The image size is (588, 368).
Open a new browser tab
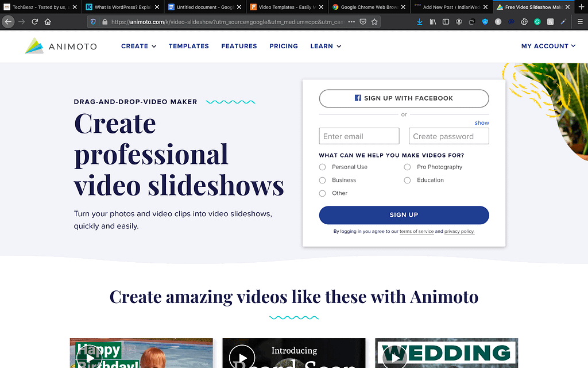pyautogui.click(x=581, y=7)
